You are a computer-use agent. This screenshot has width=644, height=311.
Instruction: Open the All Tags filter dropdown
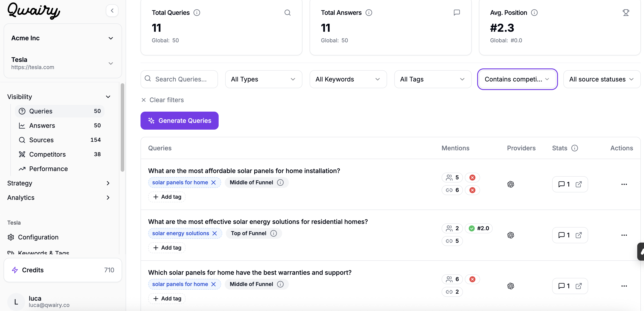tap(433, 79)
